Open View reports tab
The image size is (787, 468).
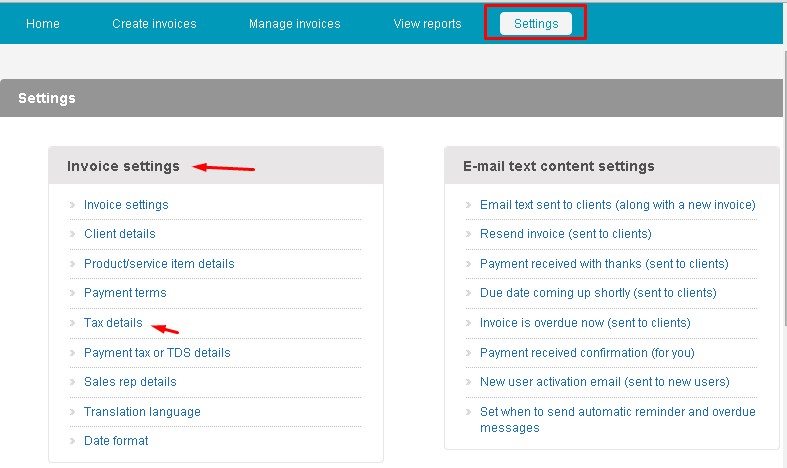(427, 24)
